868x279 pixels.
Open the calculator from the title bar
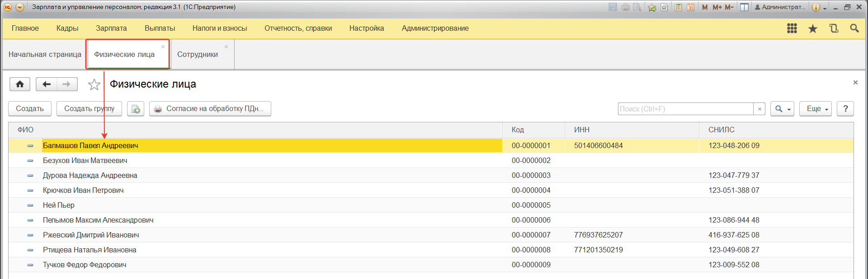point(678,7)
